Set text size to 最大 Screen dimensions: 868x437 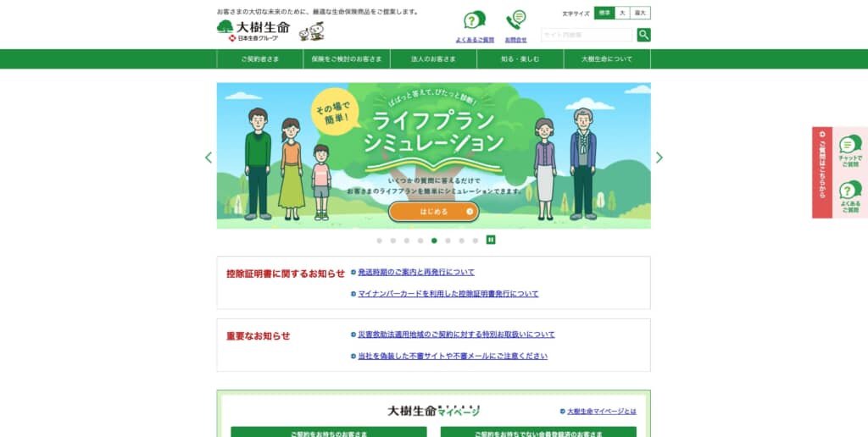(641, 13)
